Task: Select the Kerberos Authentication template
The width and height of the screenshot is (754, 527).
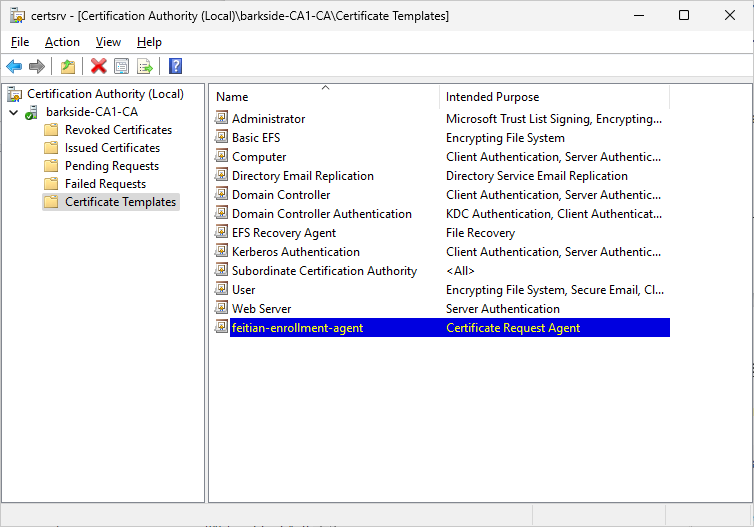Action: point(295,252)
